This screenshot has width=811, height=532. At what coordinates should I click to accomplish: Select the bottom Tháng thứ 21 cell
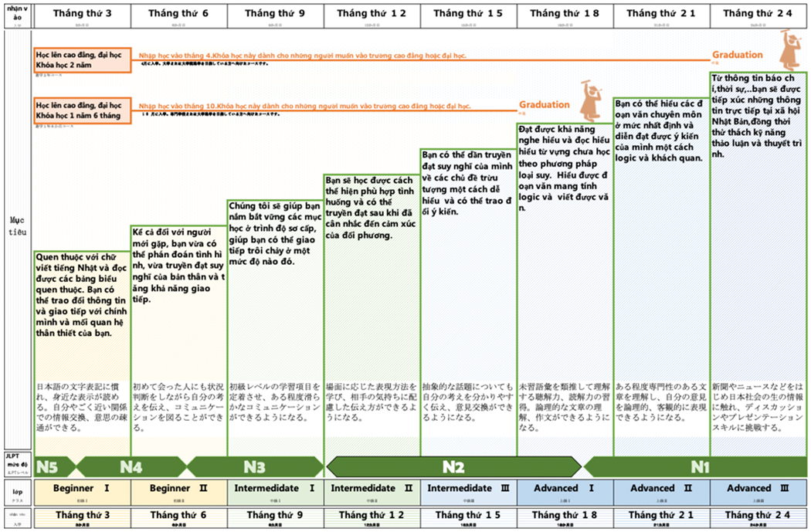click(x=661, y=517)
